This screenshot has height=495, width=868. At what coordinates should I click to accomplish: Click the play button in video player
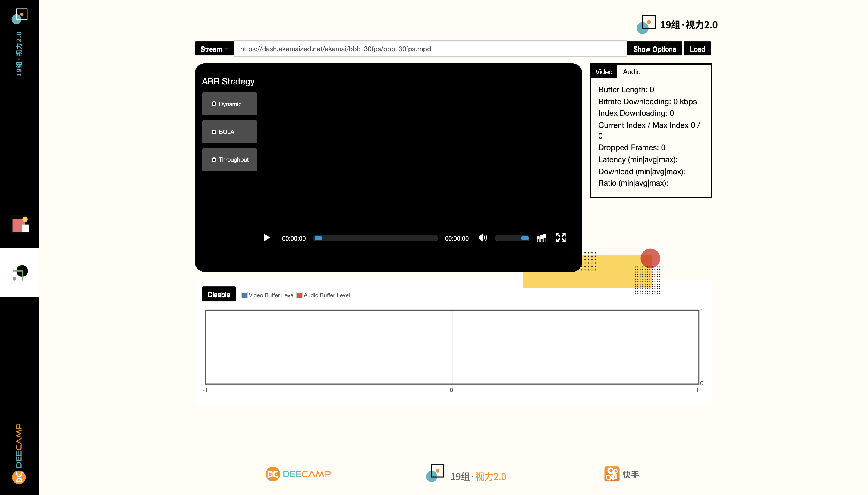pos(267,238)
